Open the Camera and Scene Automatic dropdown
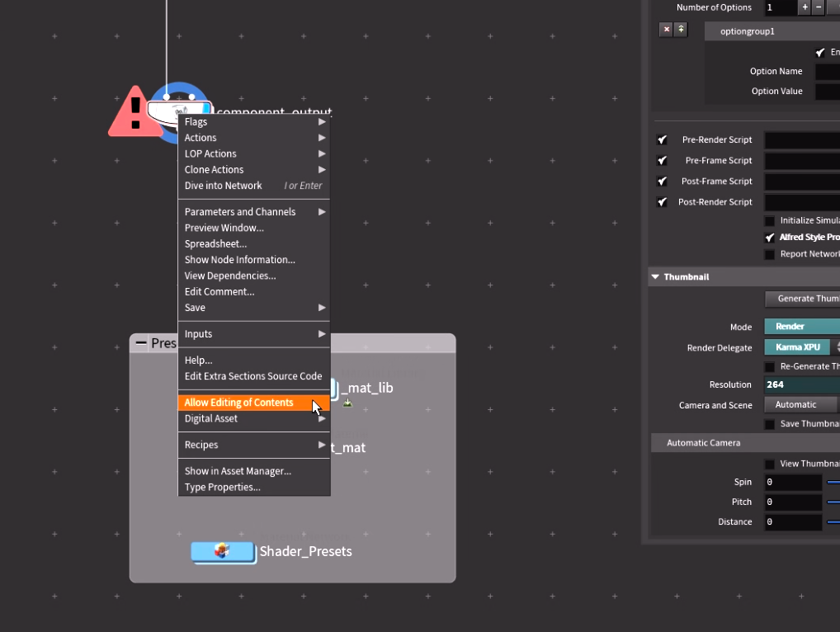 pyautogui.click(x=800, y=405)
